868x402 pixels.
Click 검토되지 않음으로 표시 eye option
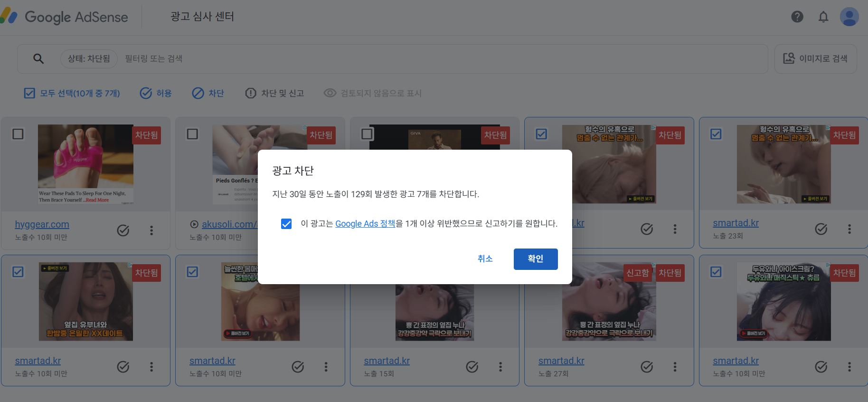[x=372, y=93]
